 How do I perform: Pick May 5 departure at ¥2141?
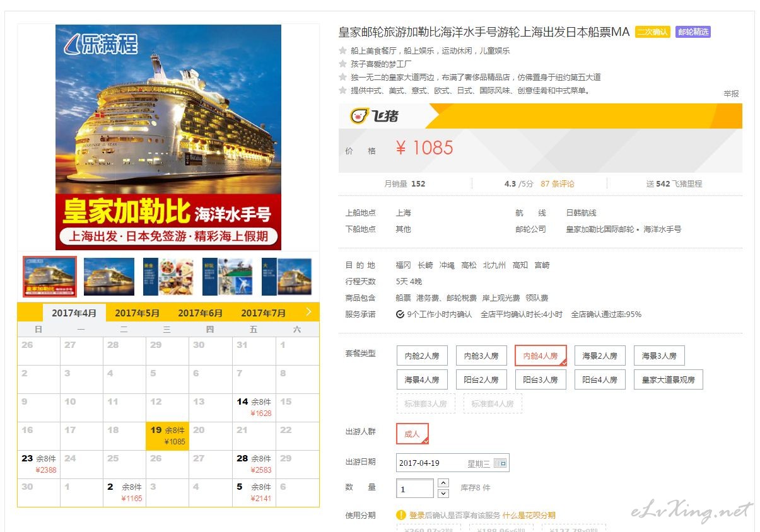tap(254, 492)
